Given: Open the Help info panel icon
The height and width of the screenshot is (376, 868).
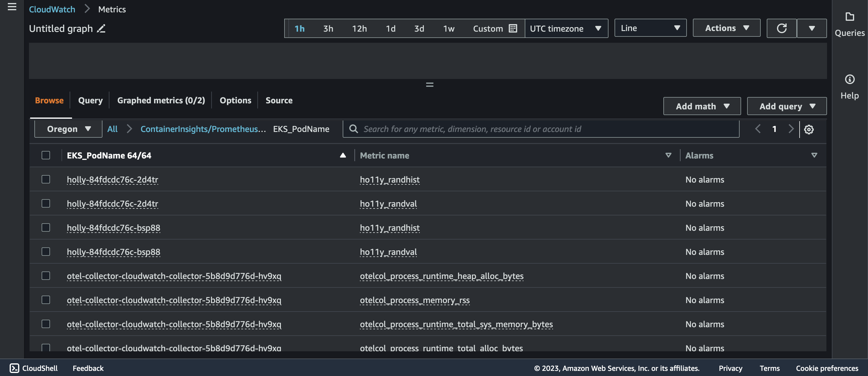Looking at the screenshot, I should click(850, 80).
